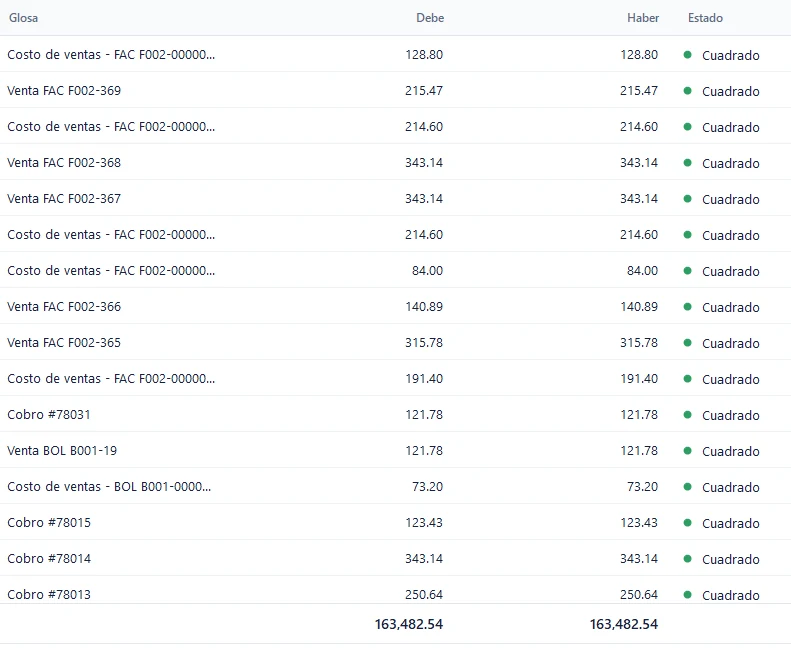The image size is (791, 648).
Task: Click Cuadrado status for Venta BOL B001-19
Action: [730, 451]
